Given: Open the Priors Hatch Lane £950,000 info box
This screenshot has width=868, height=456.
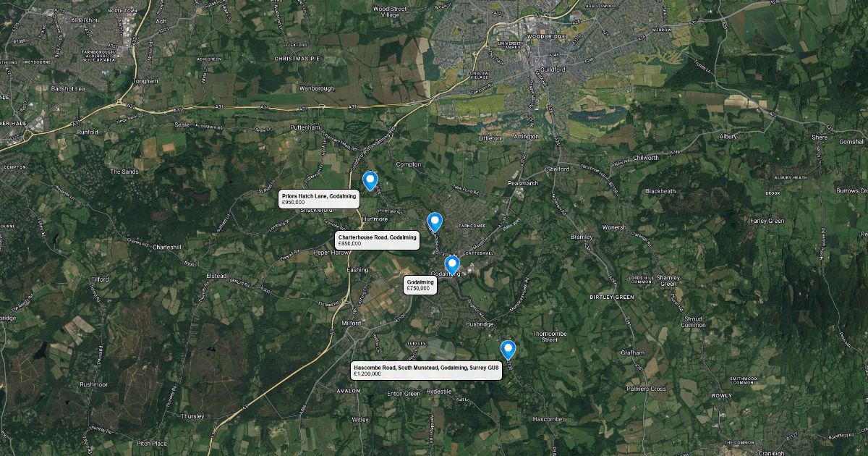Looking at the screenshot, I should tap(319, 199).
